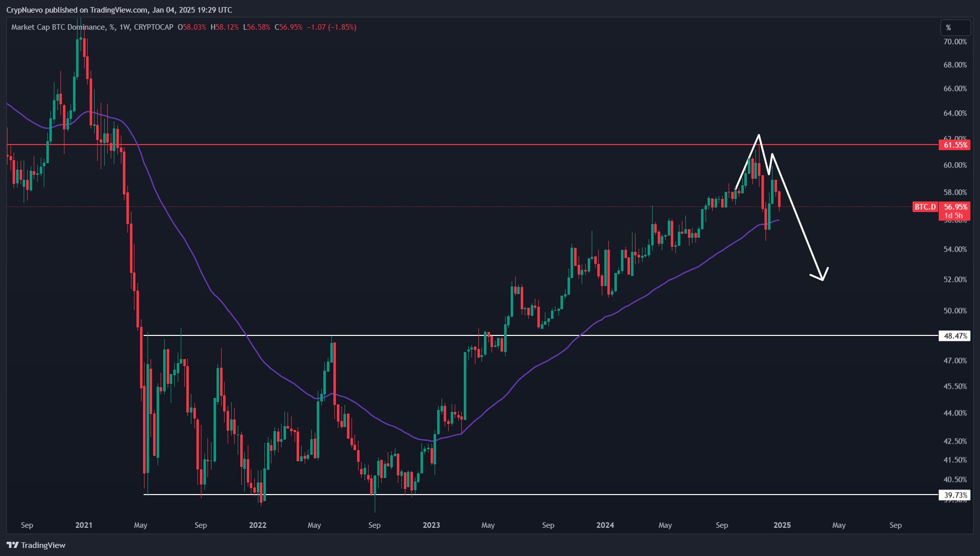
Task: Click the TradingView logo at bottom left
Action: point(36,545)
